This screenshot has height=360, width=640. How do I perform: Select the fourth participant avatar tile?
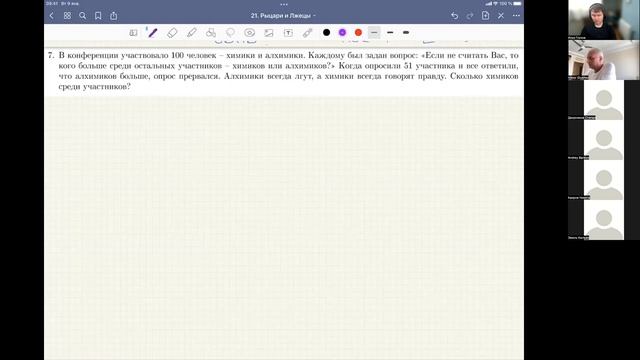(603, 140)
